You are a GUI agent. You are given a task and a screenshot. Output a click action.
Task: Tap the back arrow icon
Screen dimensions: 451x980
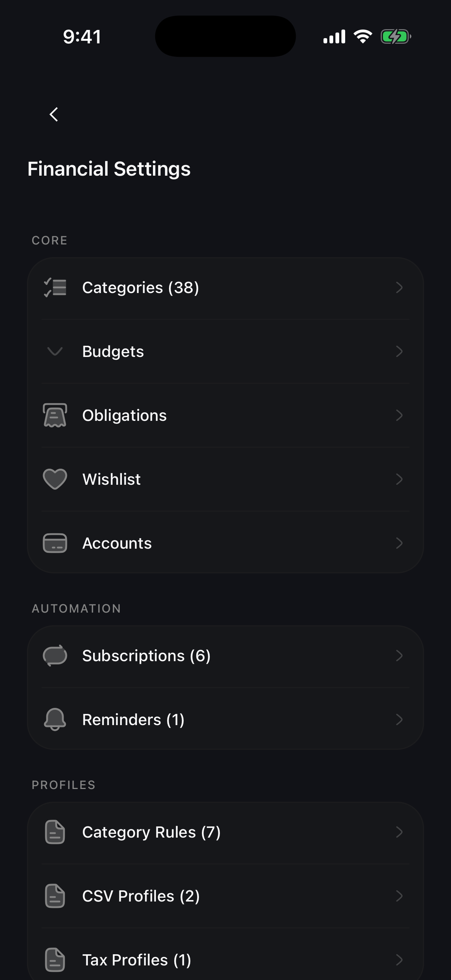[x=54, y=114]
